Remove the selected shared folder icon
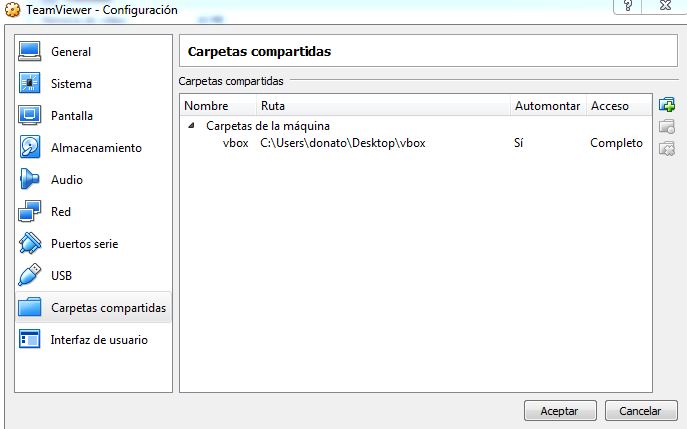 point(667,149)
